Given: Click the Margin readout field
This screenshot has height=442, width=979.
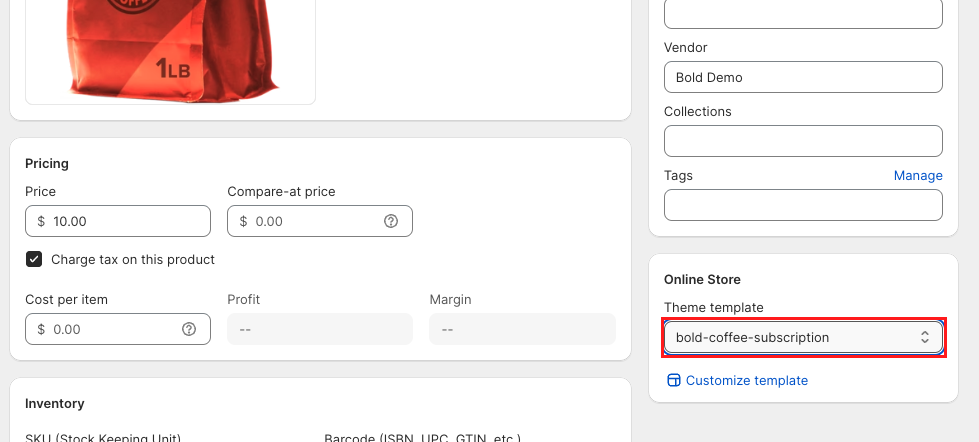Looking at the screenshot, I should point(521,329).
